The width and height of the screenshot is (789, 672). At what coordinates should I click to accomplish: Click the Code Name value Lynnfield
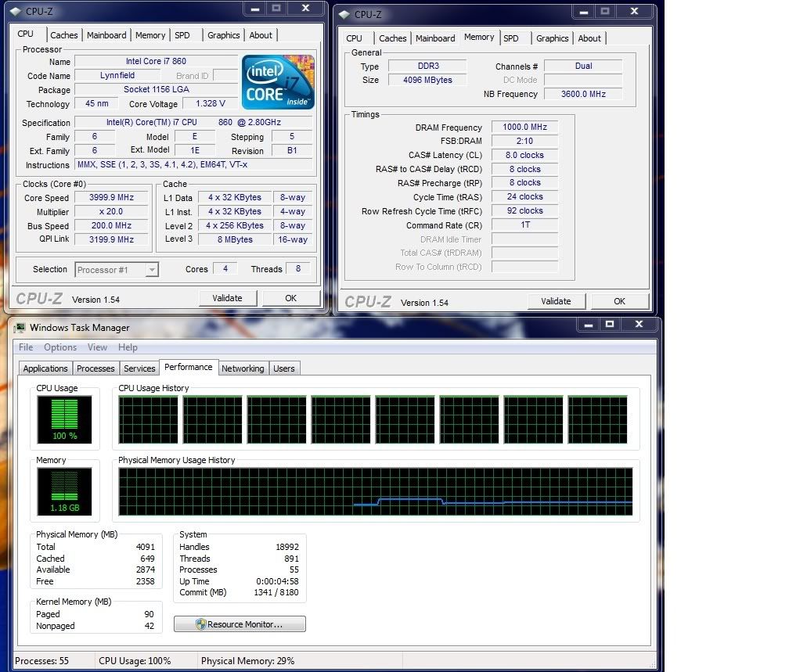[117, 75]
